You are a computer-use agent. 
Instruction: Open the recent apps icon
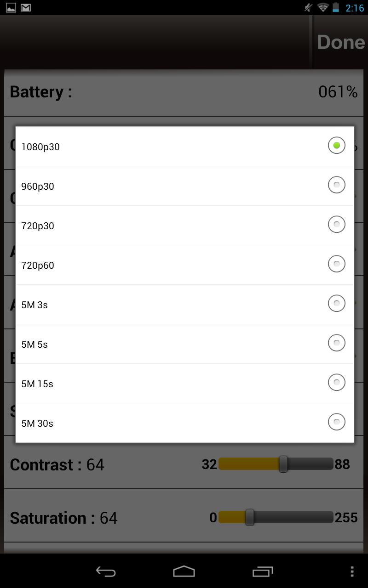[263, 571]
